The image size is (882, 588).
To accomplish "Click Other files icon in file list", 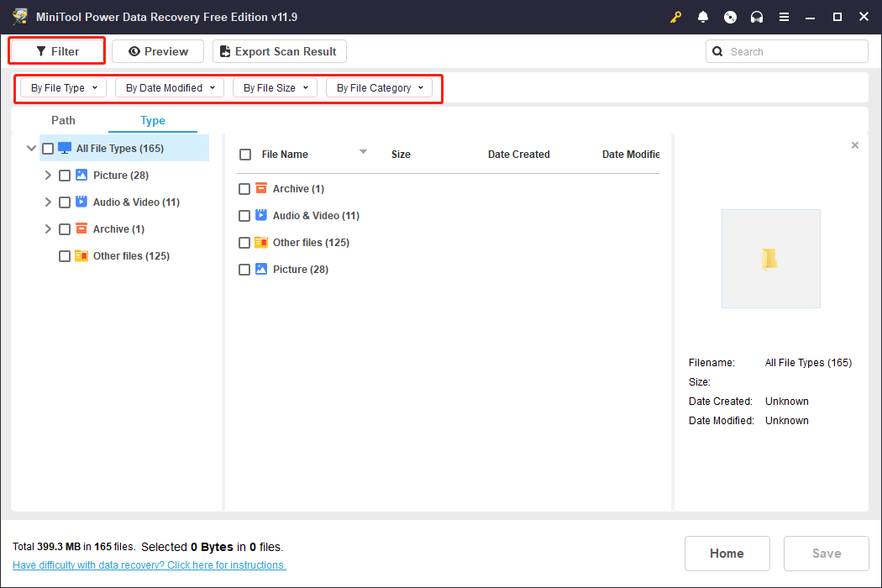I will (261, 242).
